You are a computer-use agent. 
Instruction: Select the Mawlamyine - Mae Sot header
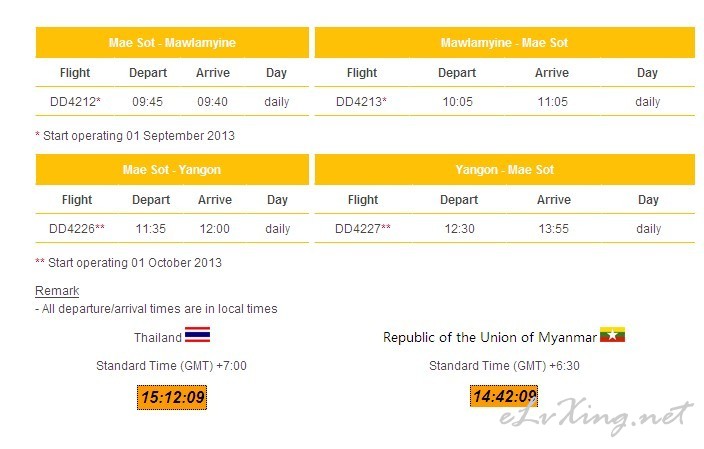click(x=505, y=43)
